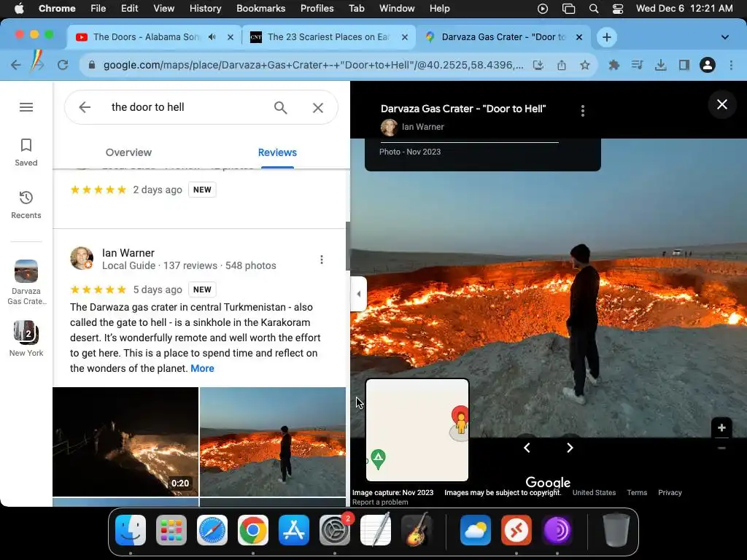Screen dimensions: 747x560
Task: Click the Report a problem link
Action: tap(380, 502)
